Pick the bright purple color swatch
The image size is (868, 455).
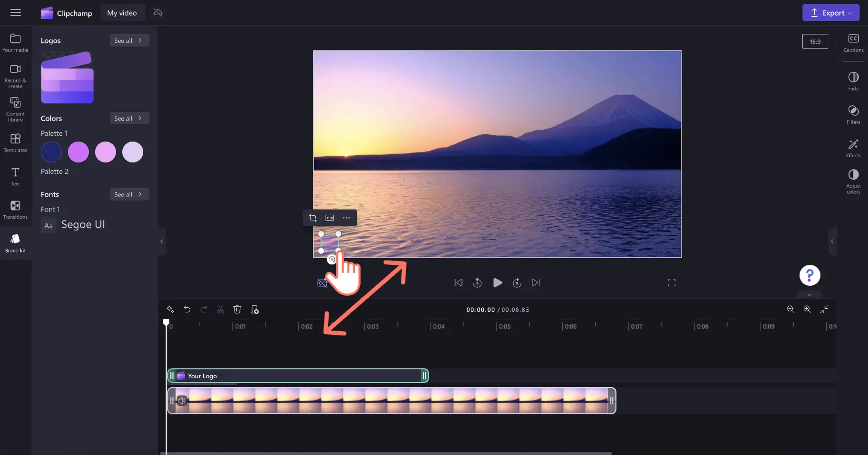point(78,152)
